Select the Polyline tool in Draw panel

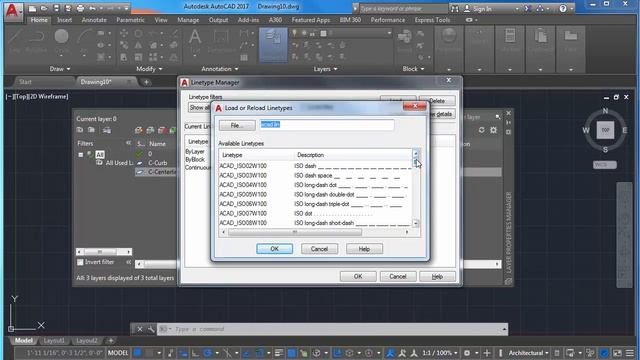point(36,40)
